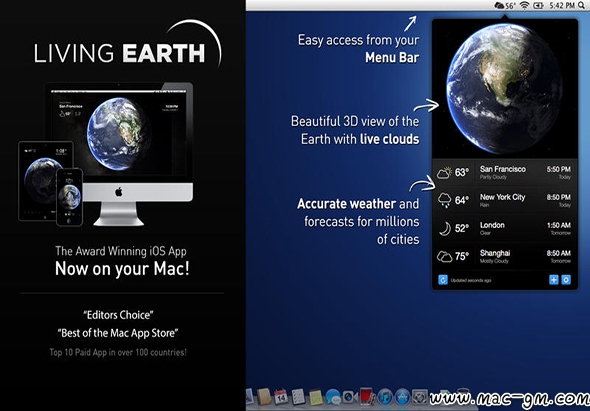Image resolution: width=590 pixels, height=411 pixels.
Task: Click the battery indicator in menu bar
Action: click(x=538, y=5)
